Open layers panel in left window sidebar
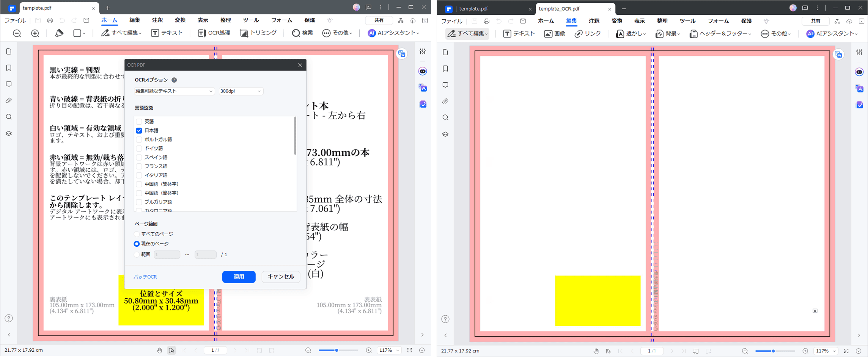 [9, 133]
